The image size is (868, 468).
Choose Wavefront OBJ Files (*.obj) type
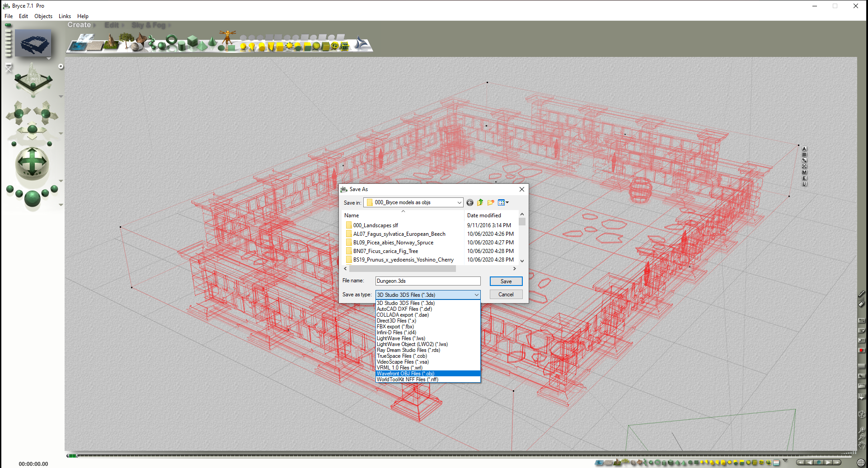coord(428,374)
